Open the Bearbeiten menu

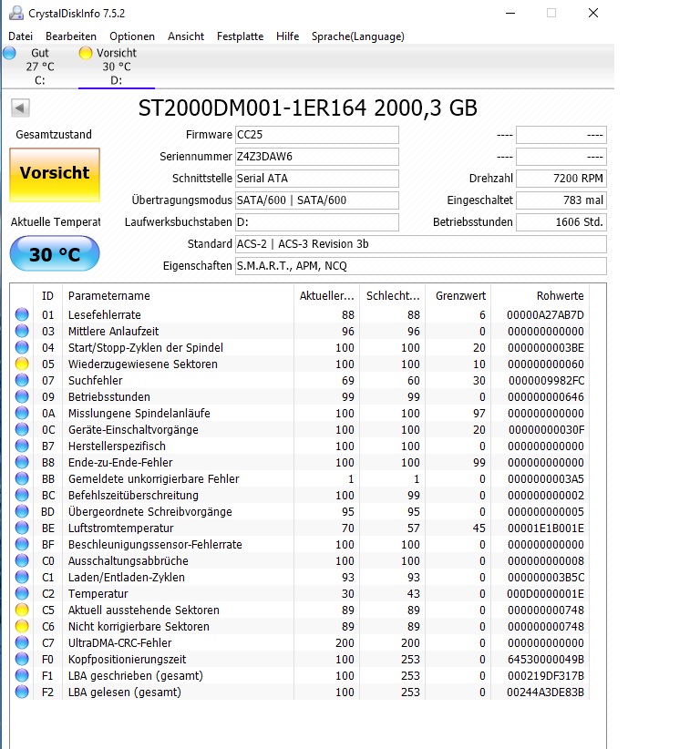coord(71,36)
